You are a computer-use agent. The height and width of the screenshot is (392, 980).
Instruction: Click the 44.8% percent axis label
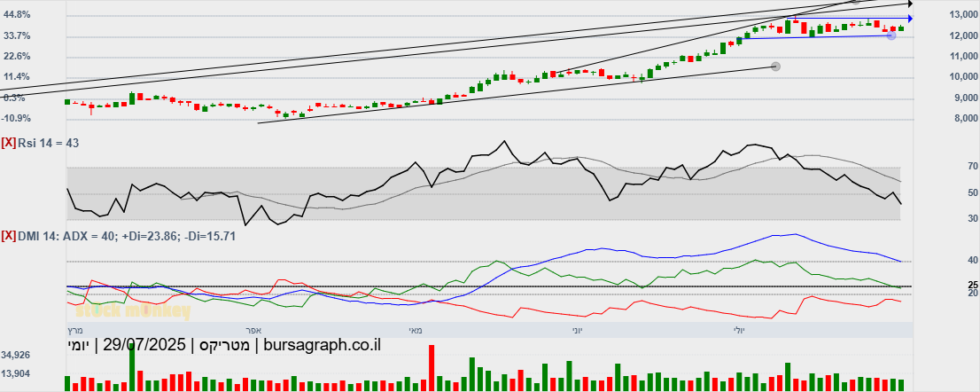16,14
